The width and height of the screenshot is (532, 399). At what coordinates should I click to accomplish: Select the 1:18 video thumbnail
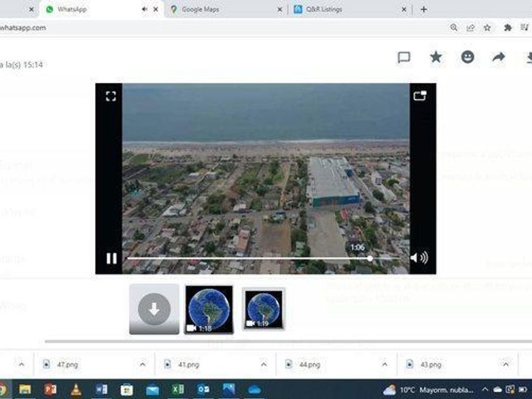pos(208,308)
